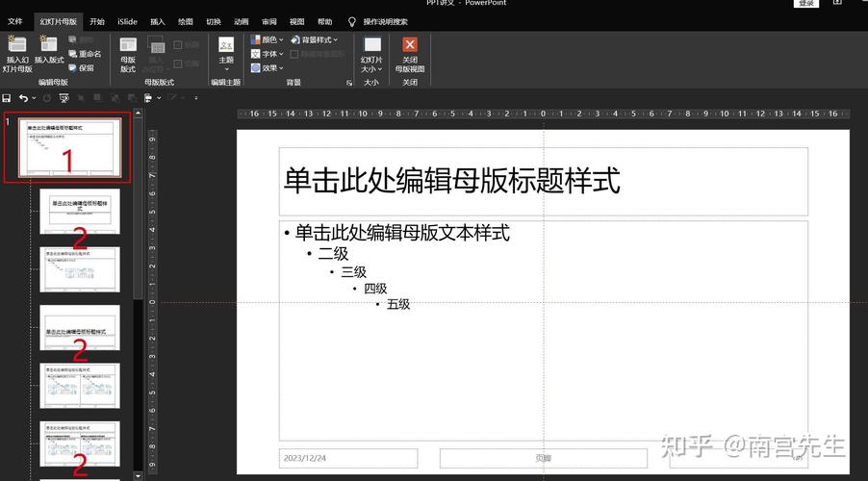Click thumbnail pane scroll up arrow
Screen dimensions: 868x481
138,113
